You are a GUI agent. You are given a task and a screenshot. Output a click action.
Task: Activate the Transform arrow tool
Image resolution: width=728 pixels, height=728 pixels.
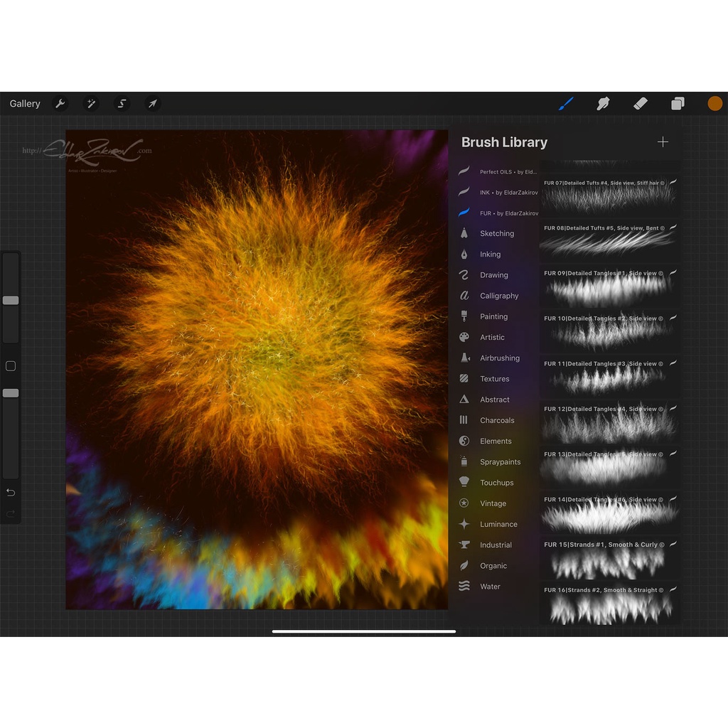coord(152,104)
